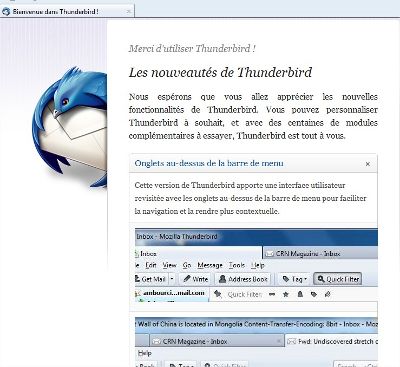Click the "Les nouveautés de Thunderbird" heading
The height and width of the screenshot is (367, 400).
coord(220,72)
